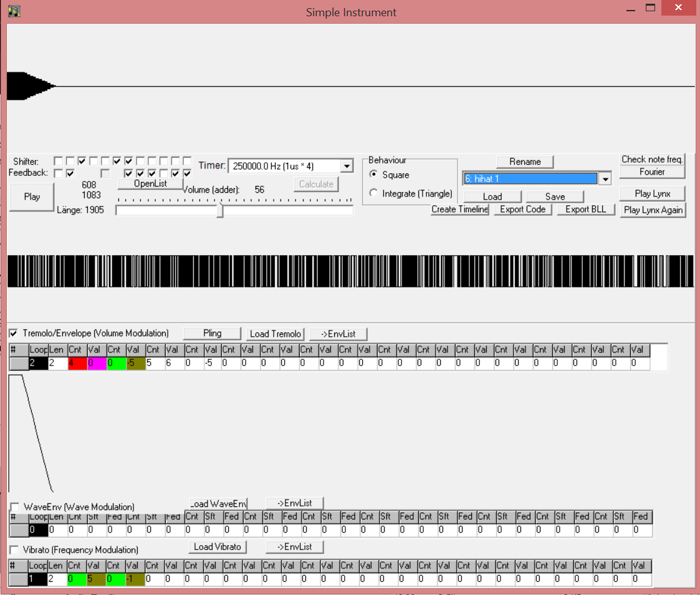
Task: Click the Load Tremolo button
Action: [x=275, y=334]
